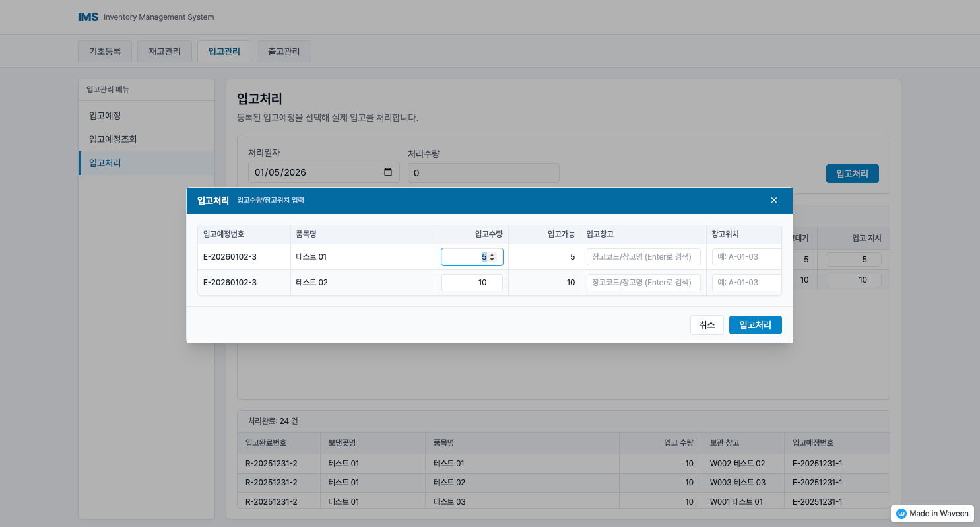Open 입고창고 search box for 테스트 02

click(643, 283)
